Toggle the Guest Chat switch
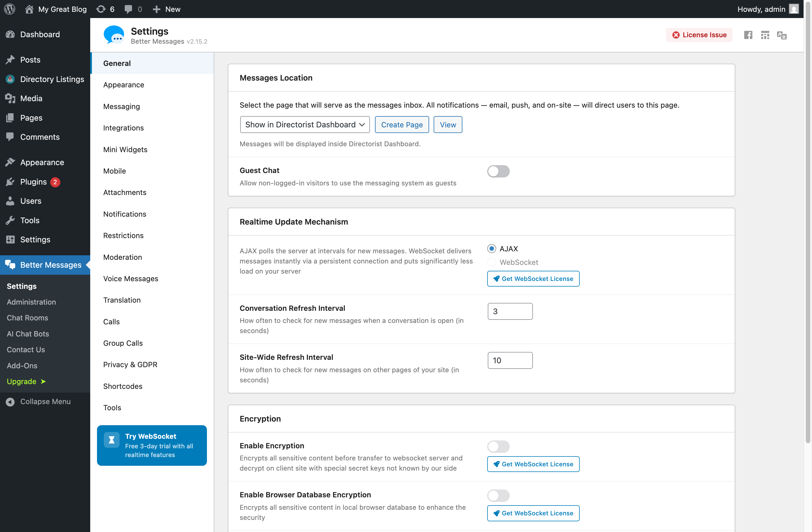This screenshot has width=812, height=532. coord(498,171)
